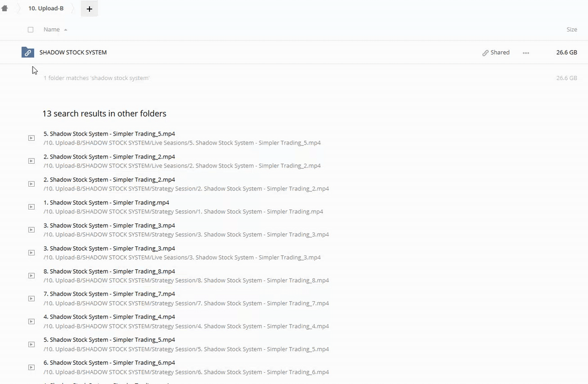Click the video icon for Live Seasons Simpler Trading_2.mp4
Viewport: 588px width, 384px height.
31,161
